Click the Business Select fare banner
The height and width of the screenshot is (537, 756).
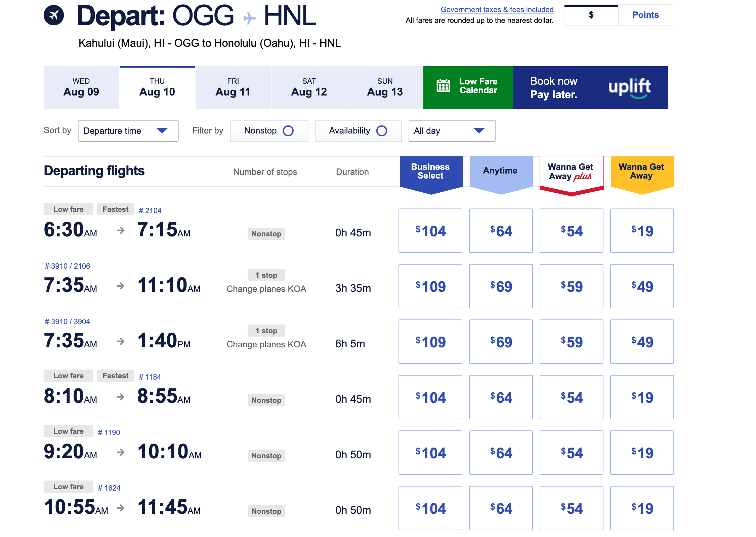(x=431, y=171)
